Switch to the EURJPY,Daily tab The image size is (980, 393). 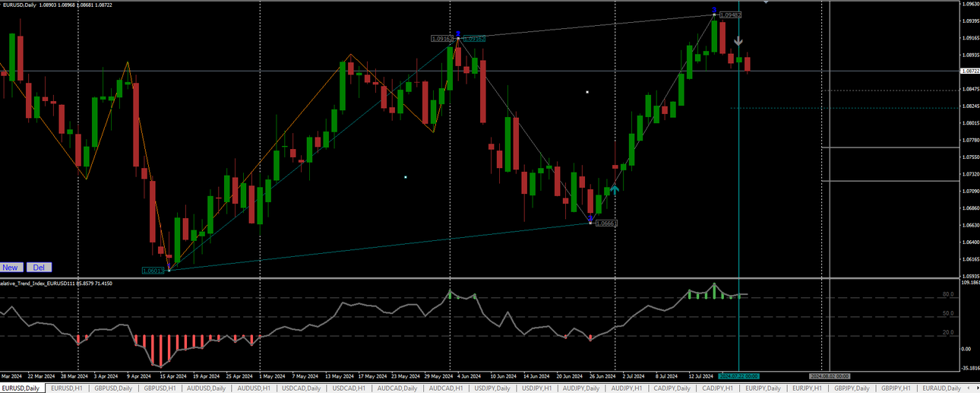[763, 388]
